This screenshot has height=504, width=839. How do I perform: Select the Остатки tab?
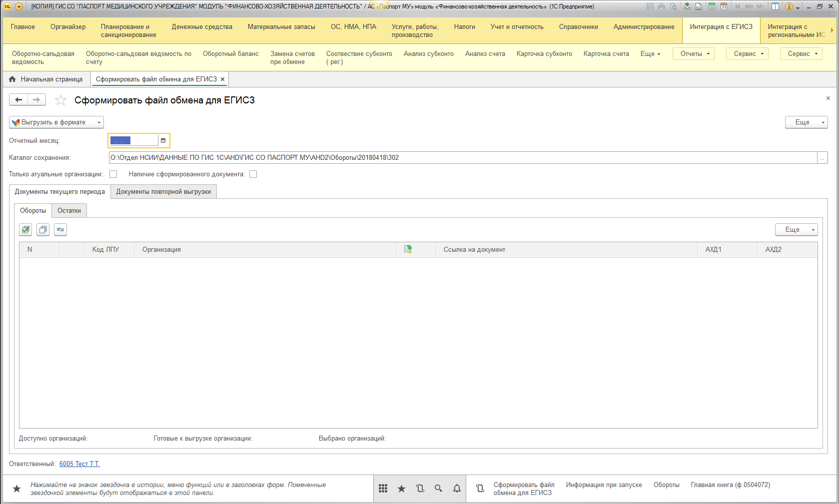[69, 211]
